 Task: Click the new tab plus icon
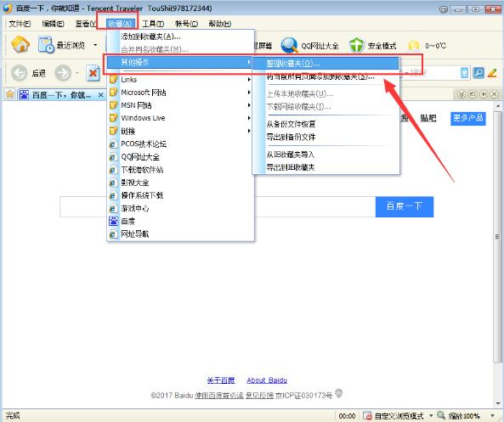(x=483, y=94)
